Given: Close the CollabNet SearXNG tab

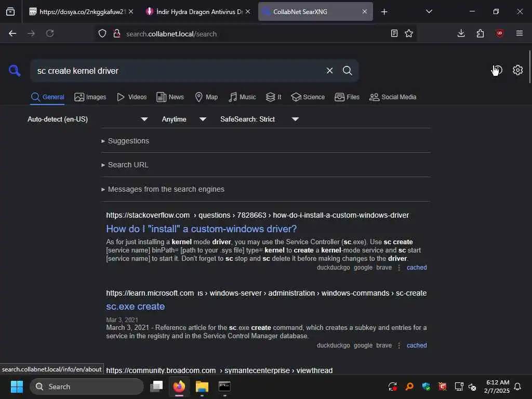Looking at the screenshot, I should coord(364,11).
